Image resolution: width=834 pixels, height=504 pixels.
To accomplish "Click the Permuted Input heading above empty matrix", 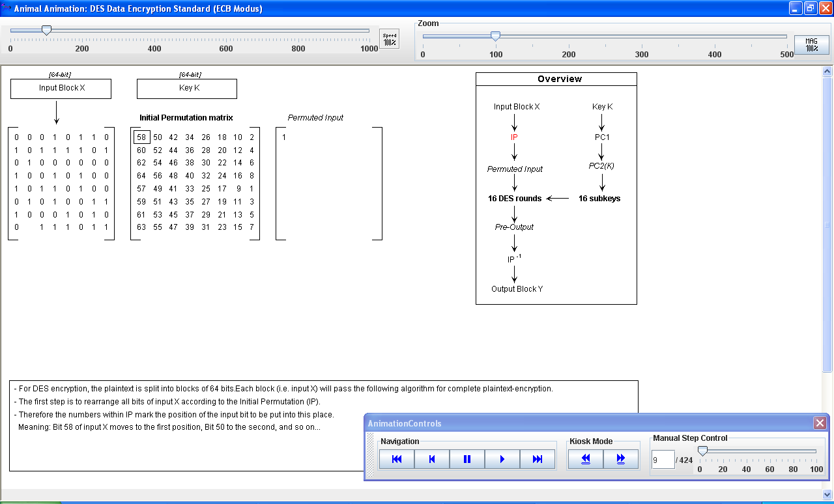I will tap(315, 118).
